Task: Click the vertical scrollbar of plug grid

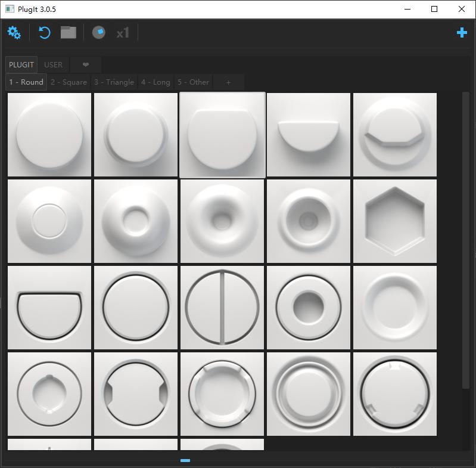Action: pyautogui.click(x=466, y=238)
